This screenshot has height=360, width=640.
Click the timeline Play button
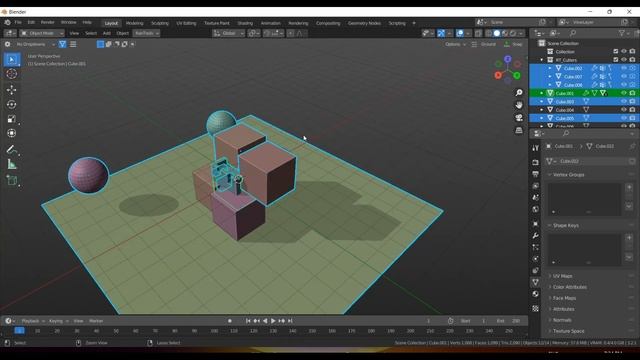point(273,321)
